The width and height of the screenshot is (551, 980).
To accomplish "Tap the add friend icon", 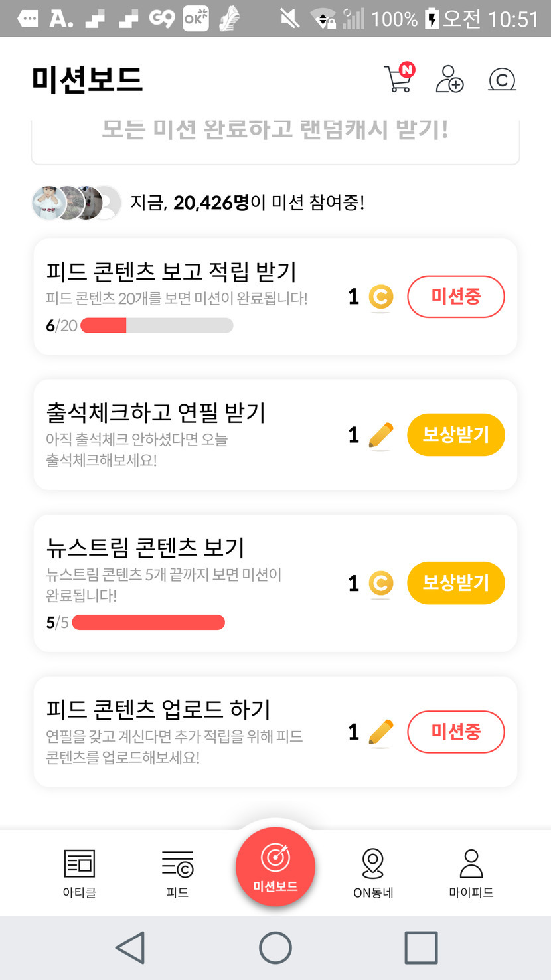I will (x=449, y=79).
